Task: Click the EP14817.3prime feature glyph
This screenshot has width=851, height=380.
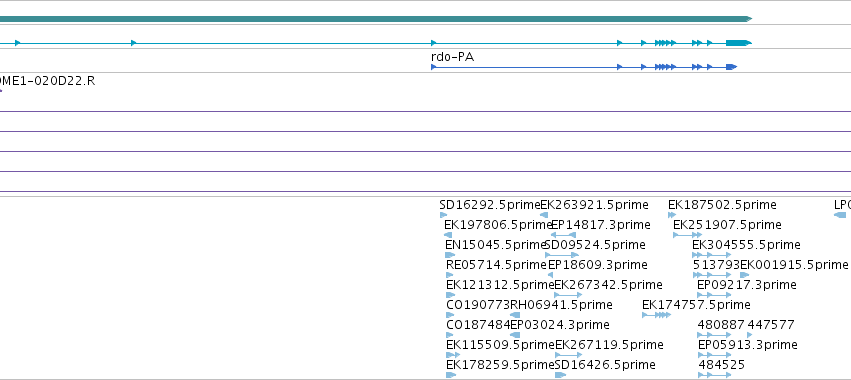Action: (x=563, y=235)
